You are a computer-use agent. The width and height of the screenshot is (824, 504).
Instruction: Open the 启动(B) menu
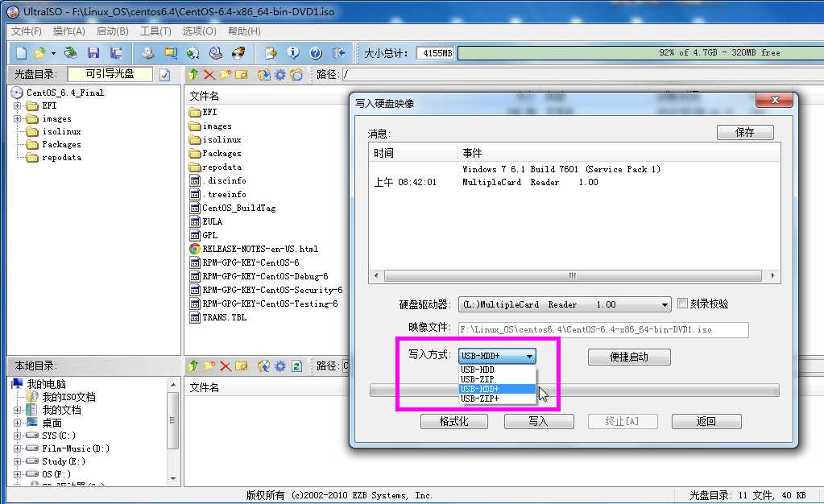(x=113, y=31)
